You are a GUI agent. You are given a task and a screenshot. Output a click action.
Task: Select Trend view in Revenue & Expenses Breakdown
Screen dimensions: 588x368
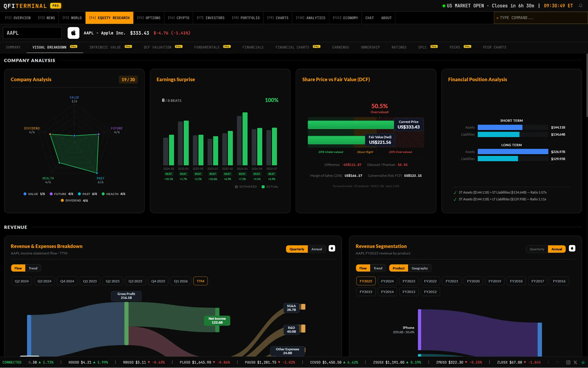click(33, 268)
